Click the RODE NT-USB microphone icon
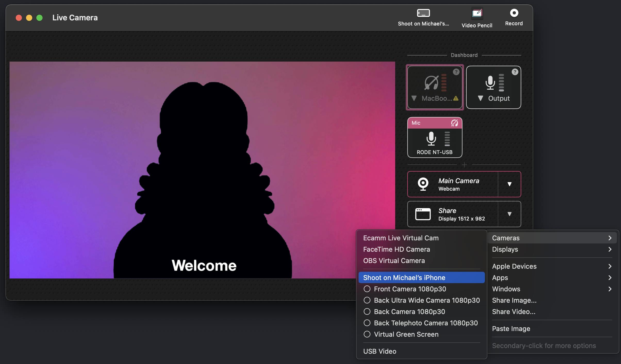This screenshot has width=621, height=364. click(x=432, y=138)
